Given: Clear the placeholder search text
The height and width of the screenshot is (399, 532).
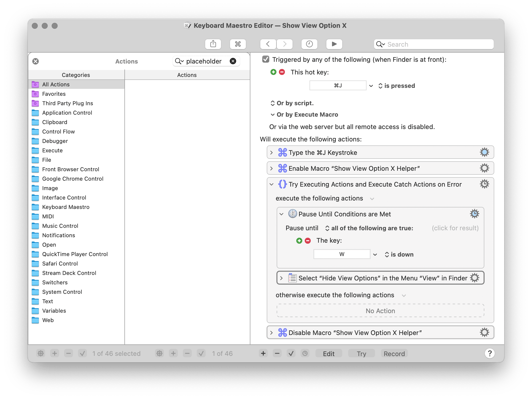Looking at the screenshot, I should click(233, 61).
